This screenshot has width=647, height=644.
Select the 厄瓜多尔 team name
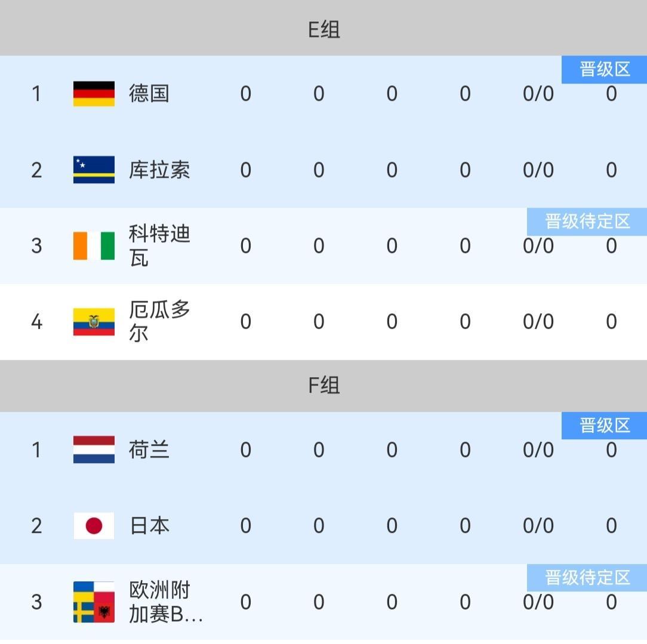tap(159, 322)
